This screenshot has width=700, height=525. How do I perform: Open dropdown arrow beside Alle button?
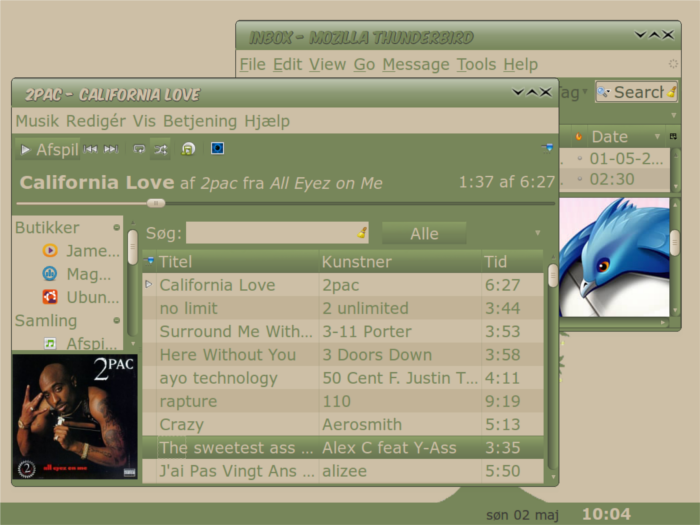(538, 233)
